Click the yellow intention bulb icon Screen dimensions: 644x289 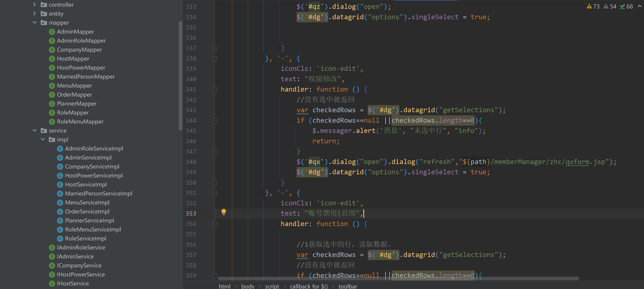pyautogui.click(x=224, y=212)
